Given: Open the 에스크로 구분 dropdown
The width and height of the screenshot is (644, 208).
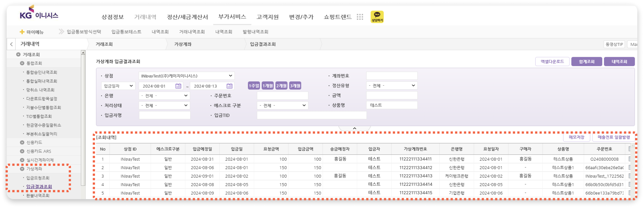Looking at the screenshot, I should point(283,105).
